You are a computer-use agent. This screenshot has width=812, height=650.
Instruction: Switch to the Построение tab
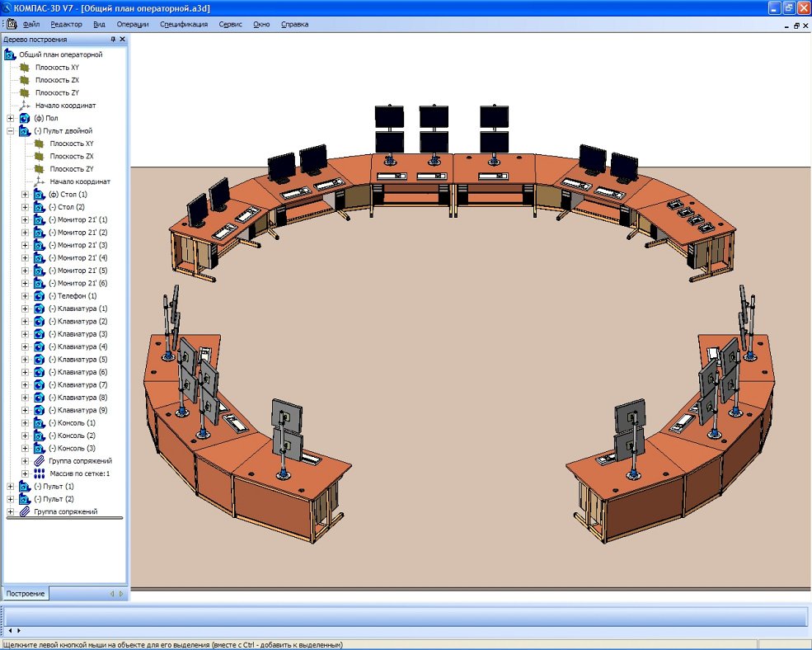point(25,593)
